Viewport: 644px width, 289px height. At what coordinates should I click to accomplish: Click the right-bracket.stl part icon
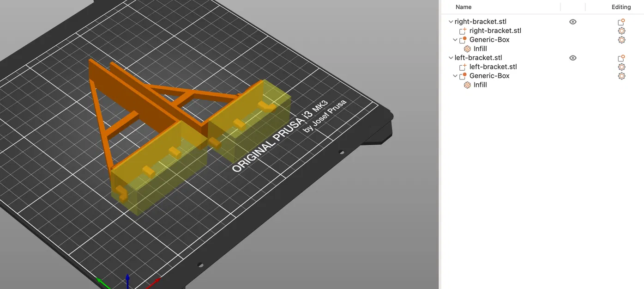coord(463,31)
